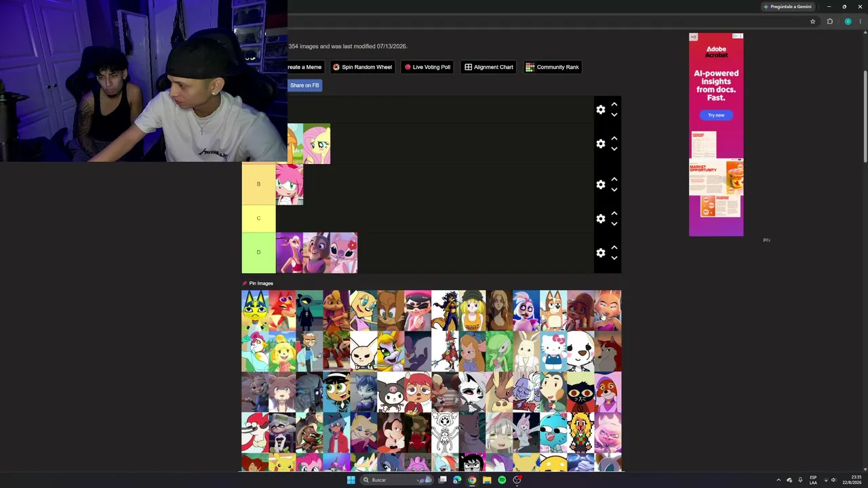Move the B tier row down
Image resolution: width=868 pixels, height=488 pixels.
tap(614, 190)
